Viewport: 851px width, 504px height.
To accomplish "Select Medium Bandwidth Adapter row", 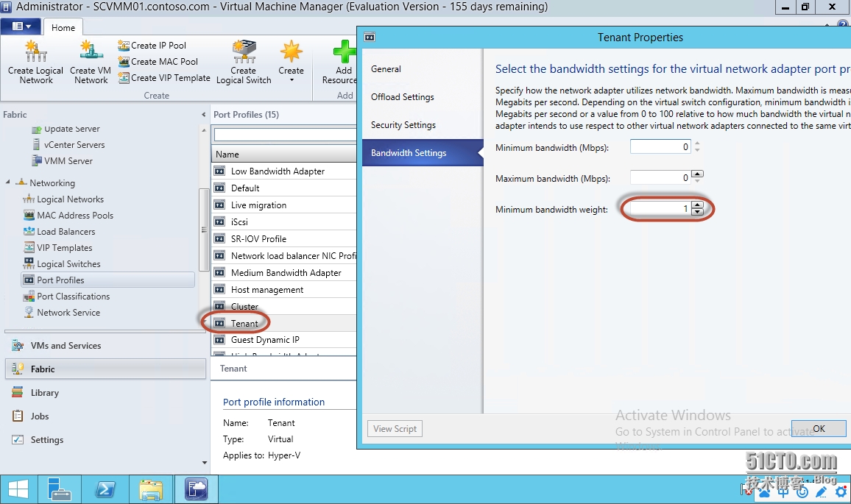I will [x=284, y=273].
